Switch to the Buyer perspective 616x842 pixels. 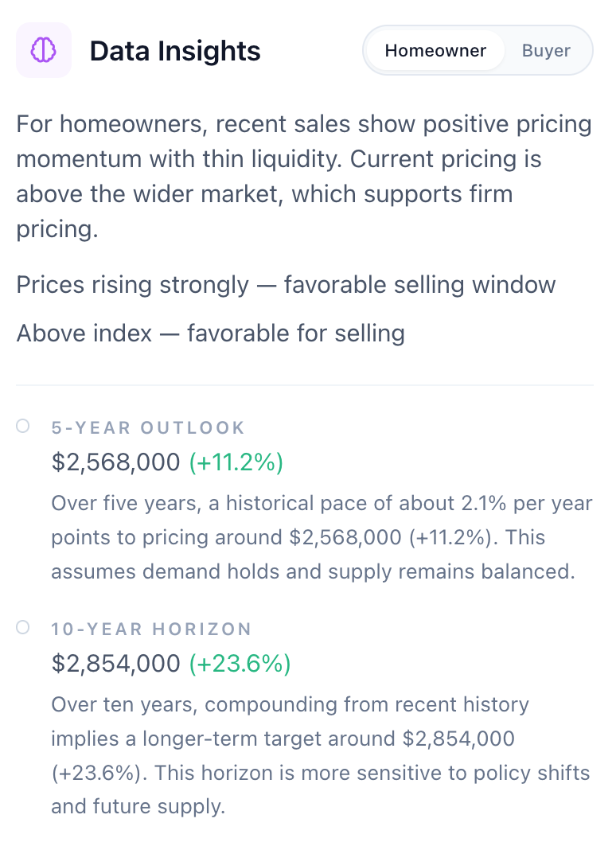coord(546,51)
